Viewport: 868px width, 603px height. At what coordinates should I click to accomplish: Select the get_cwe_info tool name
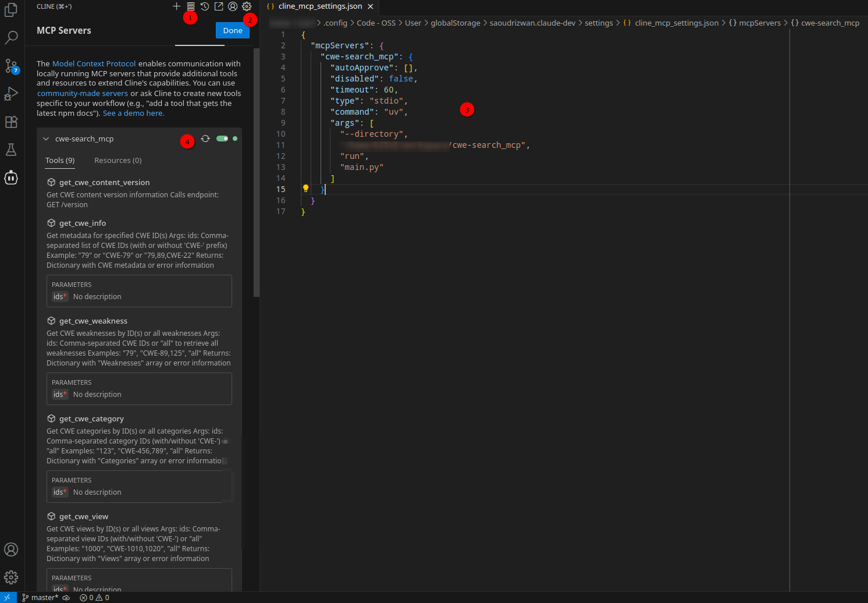83,224
